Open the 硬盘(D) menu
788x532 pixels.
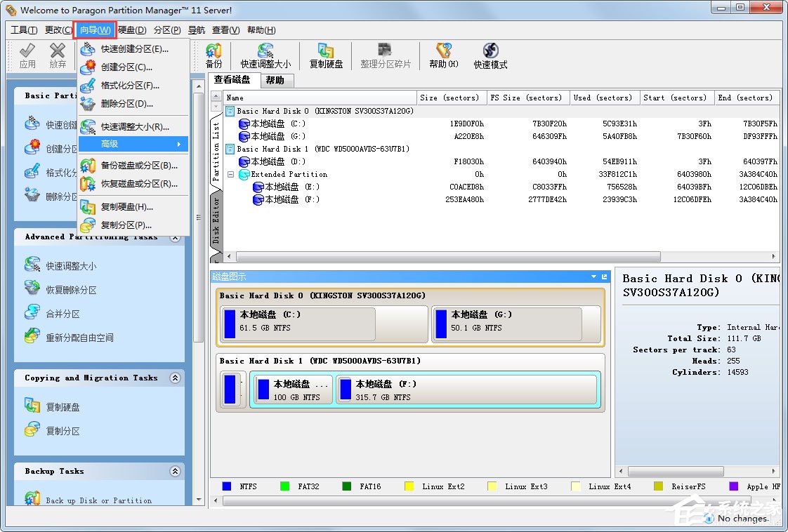tap(132, 30)
